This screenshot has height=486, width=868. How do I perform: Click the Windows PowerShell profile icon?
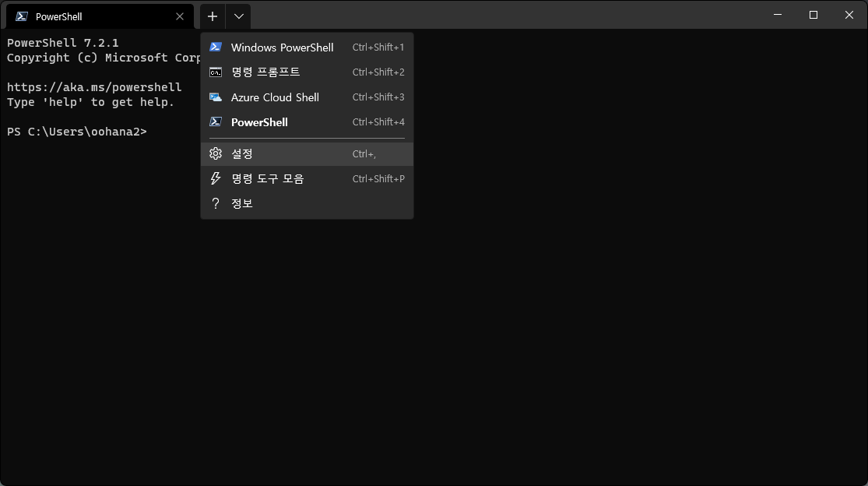[216, 47]
